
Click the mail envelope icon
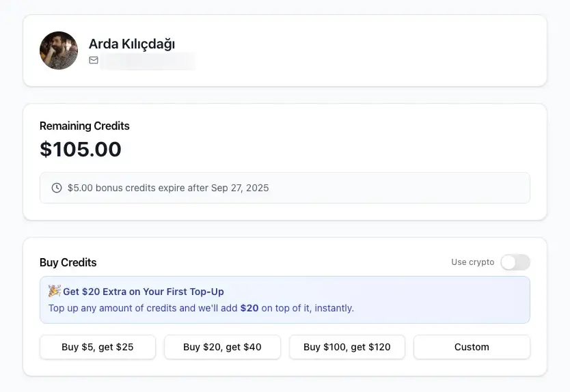94,60
